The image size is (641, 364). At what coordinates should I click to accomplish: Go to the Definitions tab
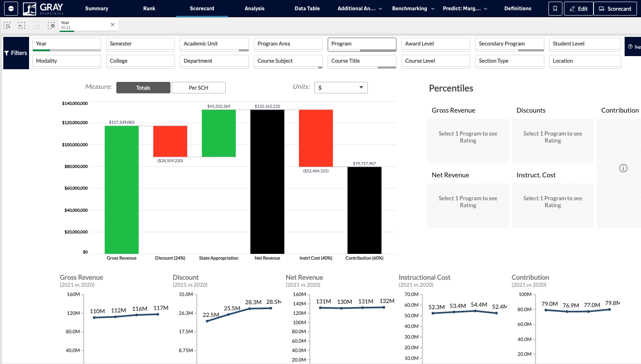point(518,9)
